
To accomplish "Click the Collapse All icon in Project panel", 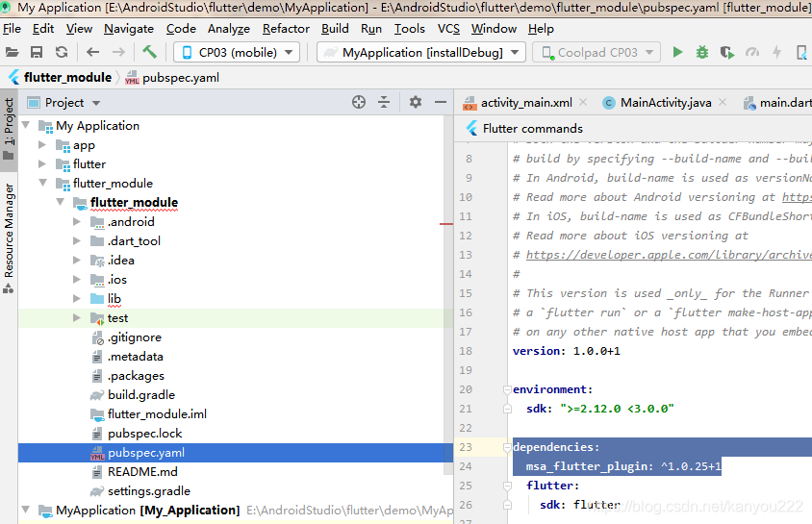I will [384, 103].
